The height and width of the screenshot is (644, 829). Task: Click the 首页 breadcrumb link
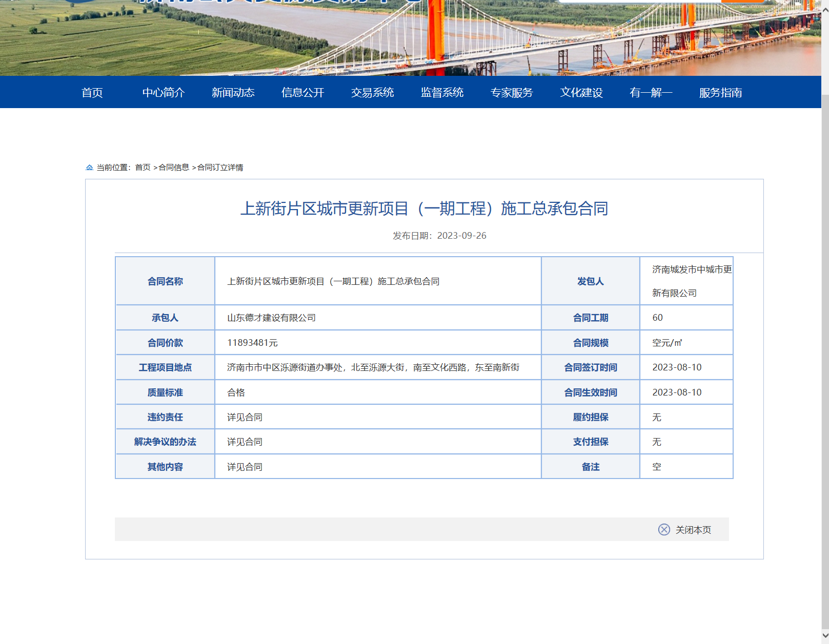click(143, 168)
